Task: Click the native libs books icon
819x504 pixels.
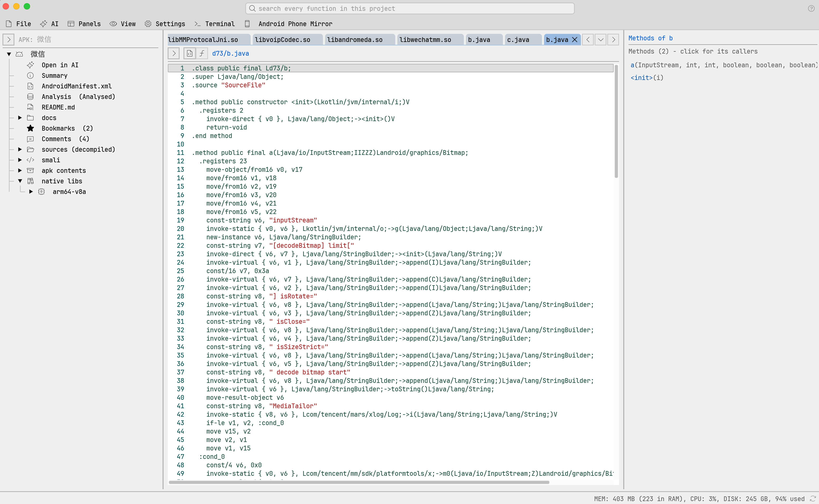Action: (30, 181)
